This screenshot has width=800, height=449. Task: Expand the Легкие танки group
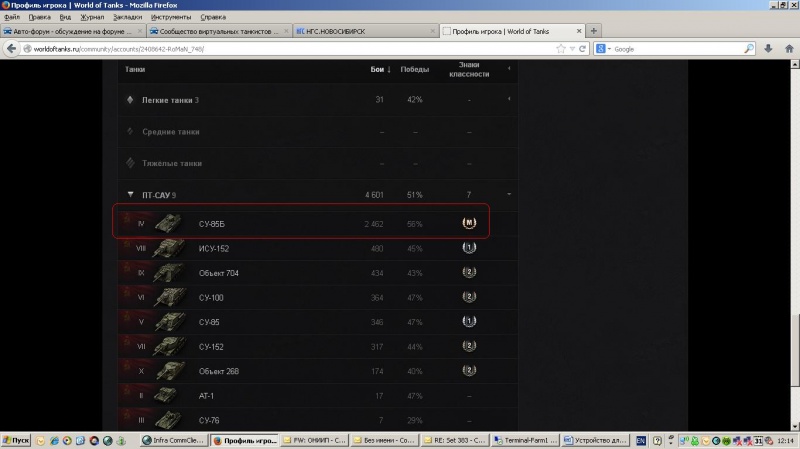click(170, 100)
